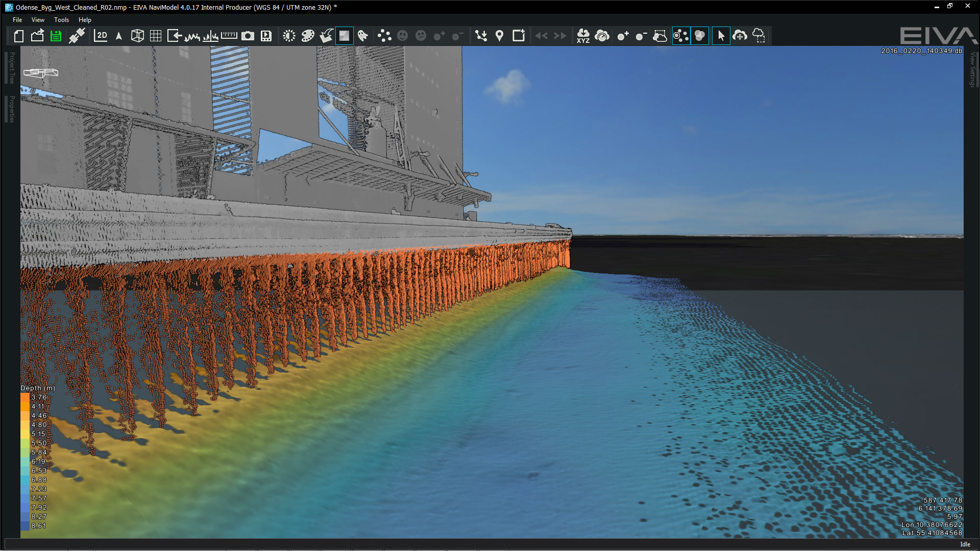Open the Tools menu

click(x=61, y=20)
